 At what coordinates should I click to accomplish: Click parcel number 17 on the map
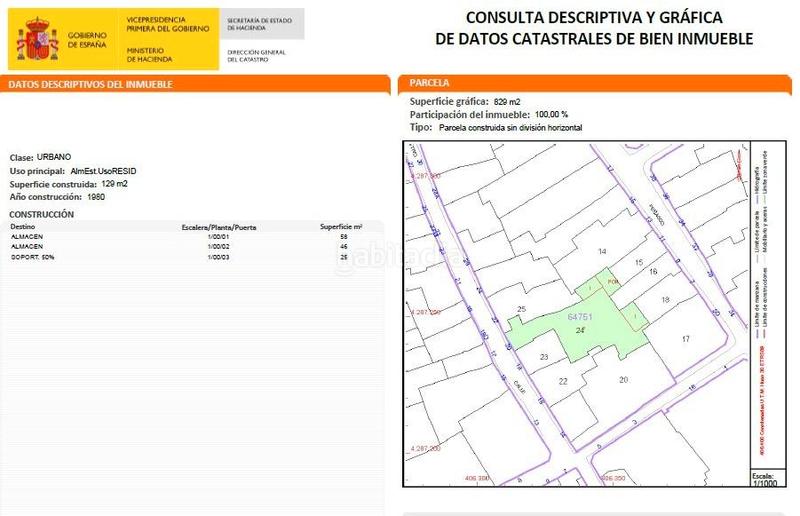coord(685,340)
